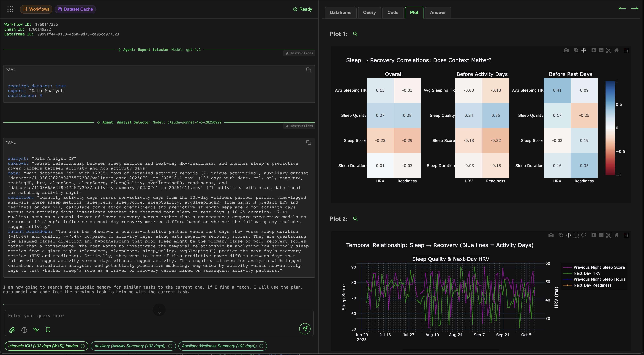Remove Intervals ICU loaded dataset chip

pos(83,346)
